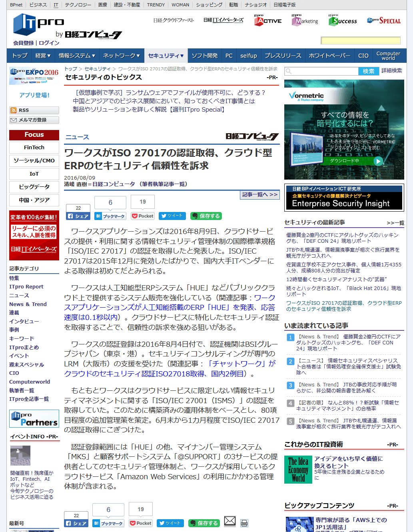This screenshot has height=532, width=413.
Task: Open the インタビュー category link
Action: [24, 322]
